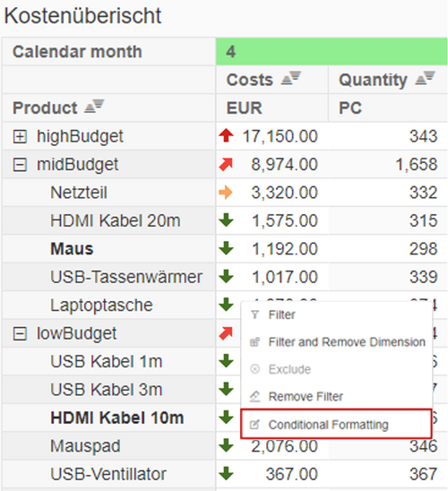Click orange right arrow in Netzteil row
Image resolution: width=448 pixels, height=491 pixels.
pos(226,193)
